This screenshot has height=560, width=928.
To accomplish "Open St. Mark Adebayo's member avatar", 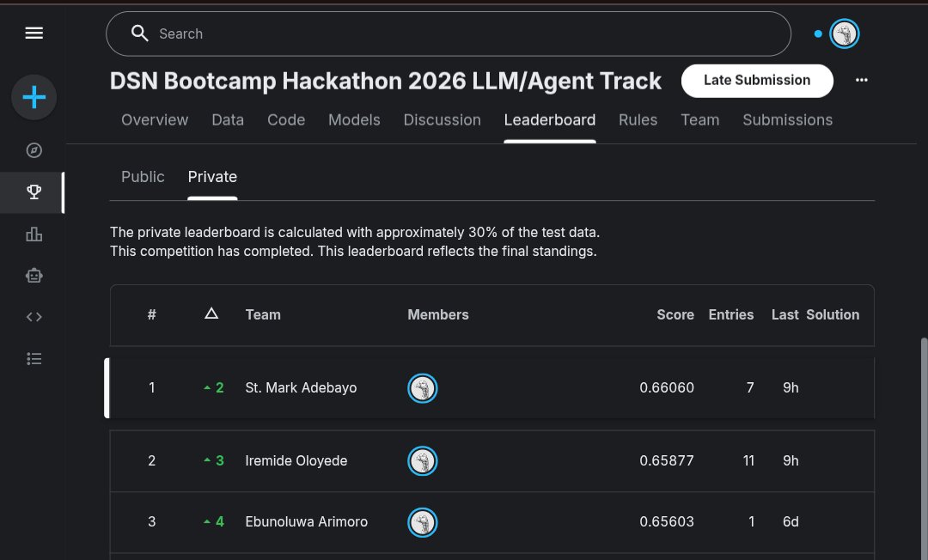I will click(x=423, y=388).
